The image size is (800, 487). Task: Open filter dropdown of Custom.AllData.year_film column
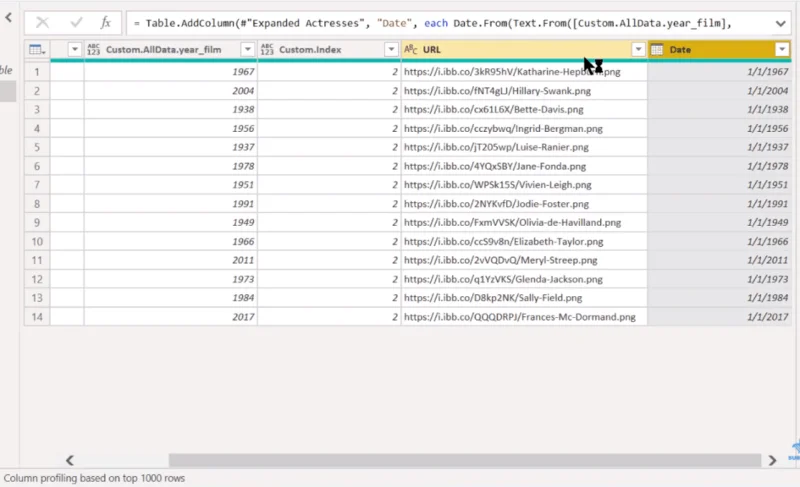(x=247, y=49)
